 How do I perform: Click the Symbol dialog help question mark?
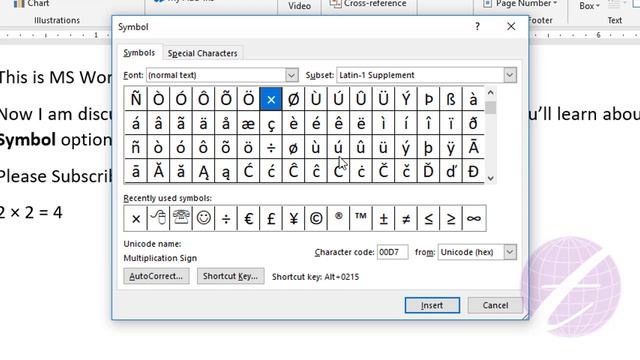[477, 27]
